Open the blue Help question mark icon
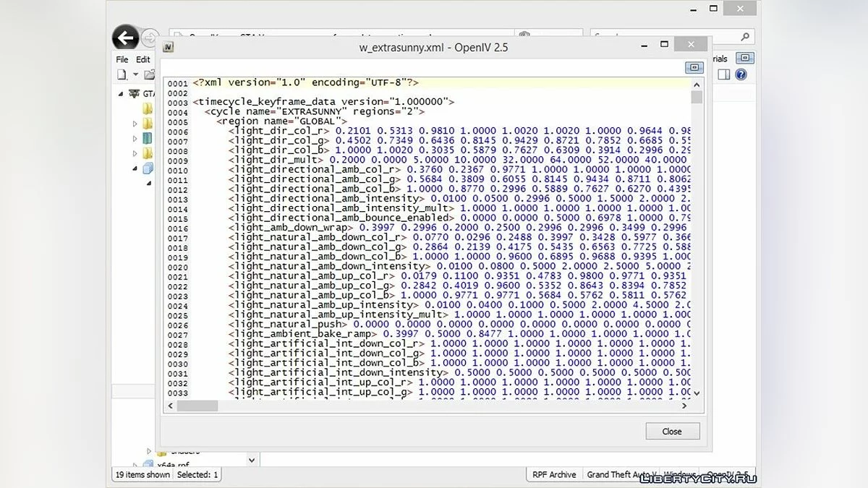The height and width of the screenshot is (488, 868). coord(741,74)
